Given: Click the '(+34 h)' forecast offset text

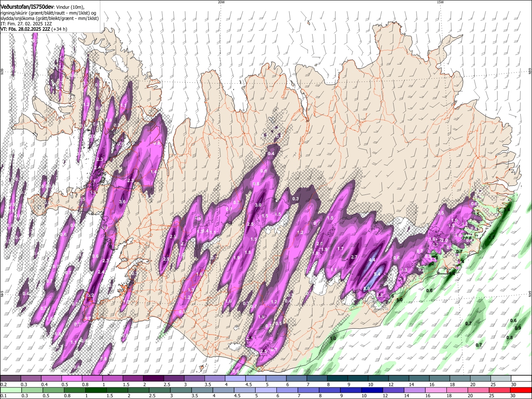Looking at the screenshot, I should pos(60,30).
